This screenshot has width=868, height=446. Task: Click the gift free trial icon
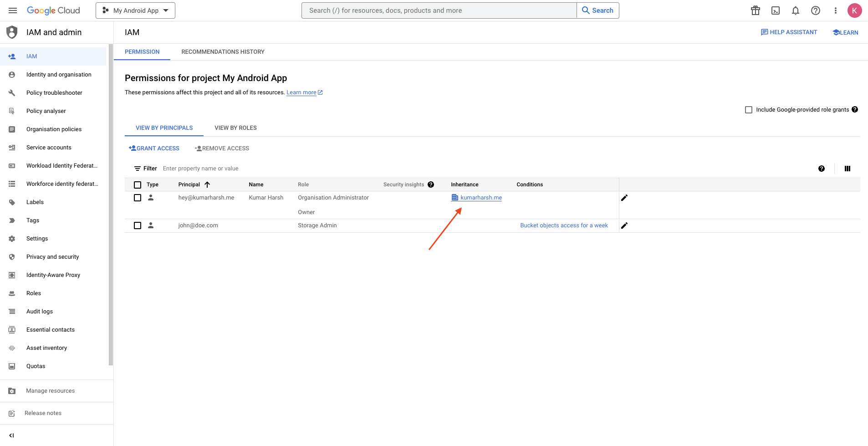click(x=756, y=10)
